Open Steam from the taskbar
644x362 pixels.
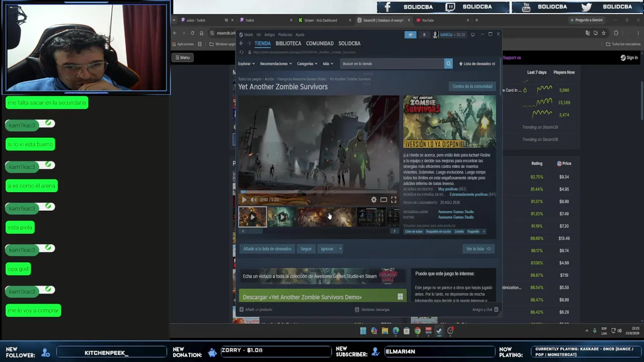click(439, 331)
